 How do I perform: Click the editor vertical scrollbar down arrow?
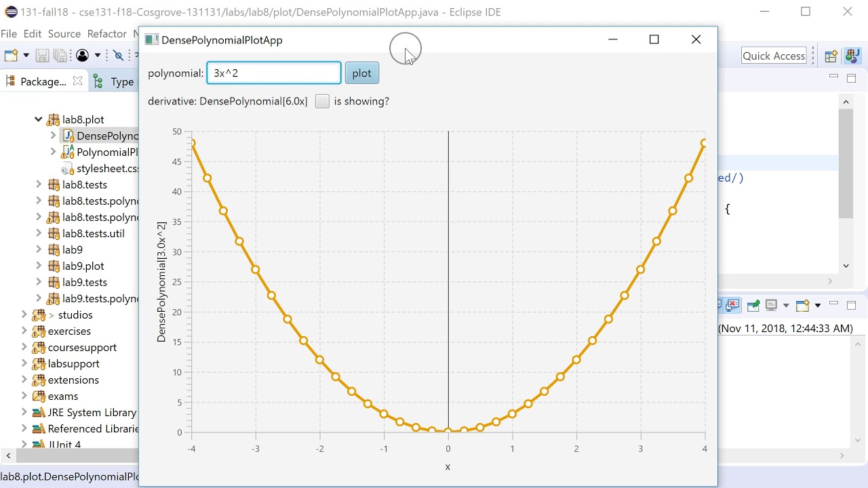point(846,266)
